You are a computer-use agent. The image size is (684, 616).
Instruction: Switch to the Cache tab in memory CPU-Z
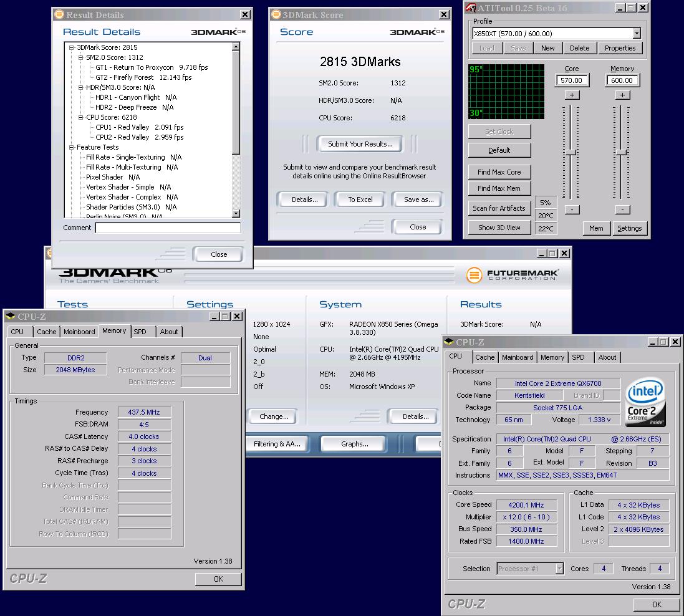(x=46, y=332)
